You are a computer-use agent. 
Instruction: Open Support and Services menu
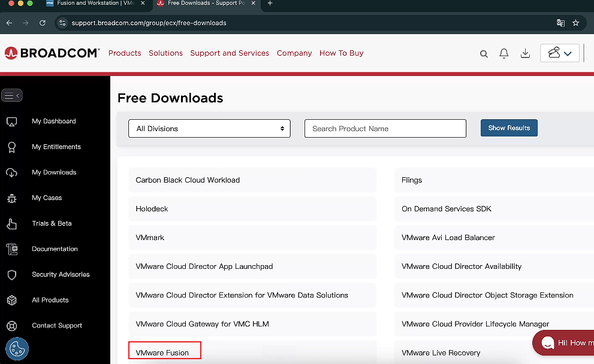pyautogui.click(x=230, y=53)
